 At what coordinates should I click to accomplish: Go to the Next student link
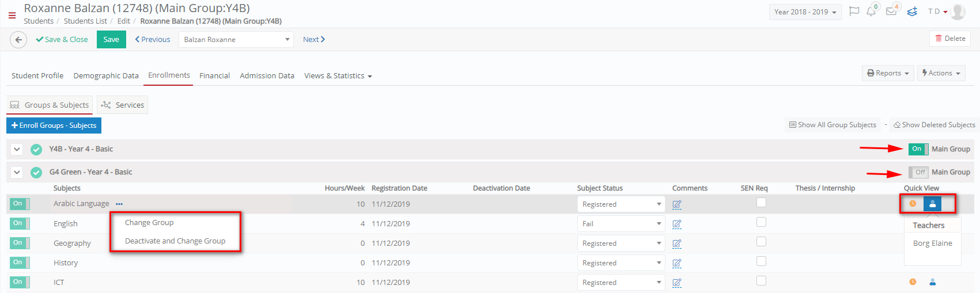pyautogui.click(x=314, y=40)
